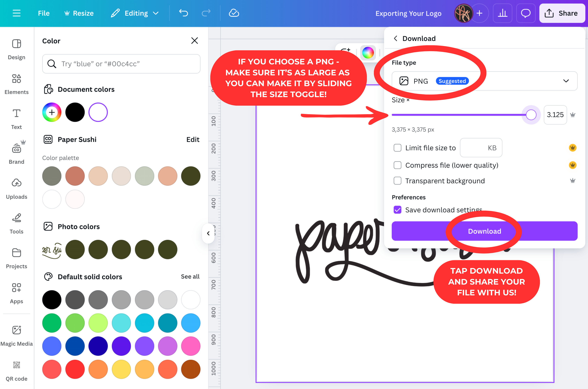The height and width of the screenshot is (389, 588).
Task: Open the Magic Media sidebar app
Action: point(16,336)
